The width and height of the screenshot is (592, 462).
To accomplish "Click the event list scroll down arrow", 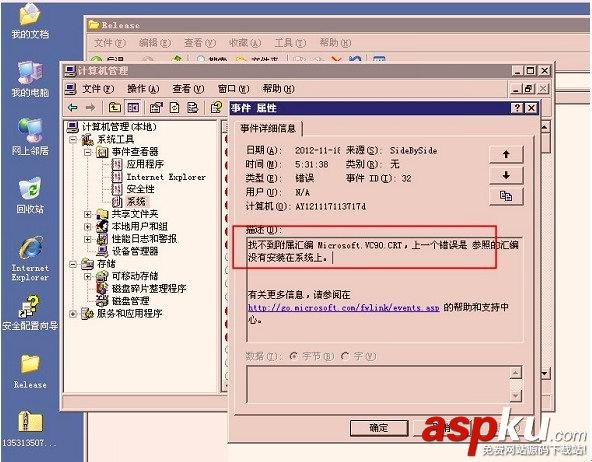I will [545, 374].
